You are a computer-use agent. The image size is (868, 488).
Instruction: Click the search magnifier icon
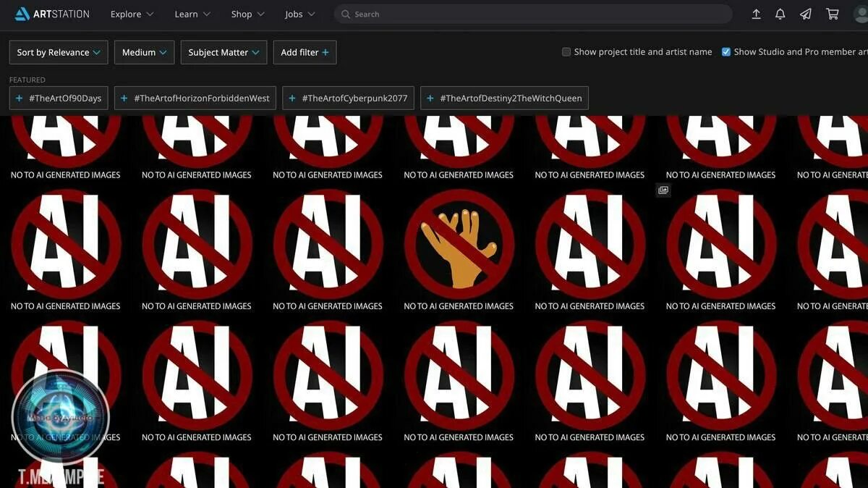tap(346, 14)
